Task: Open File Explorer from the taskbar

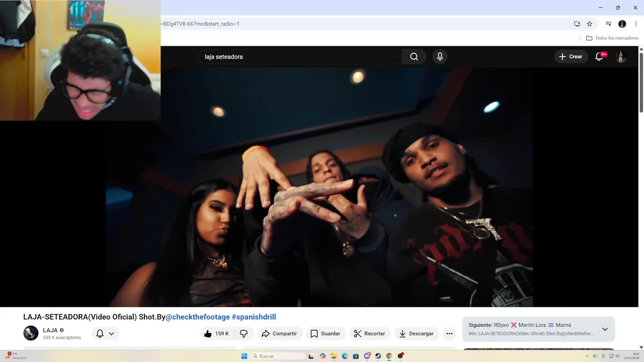Action: click(x=334, y=356)
